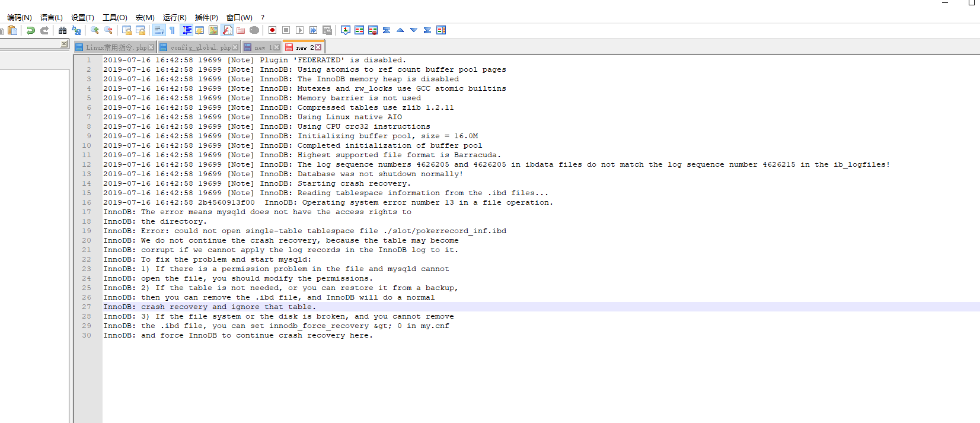Start macro recording with red dot

(x=272, y=30)
